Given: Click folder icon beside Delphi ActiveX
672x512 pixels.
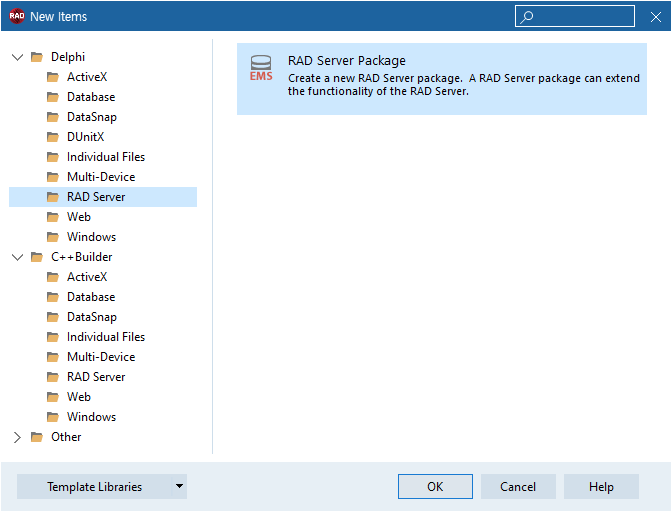Looking at the screenshot, I should (x=53, y=77).
